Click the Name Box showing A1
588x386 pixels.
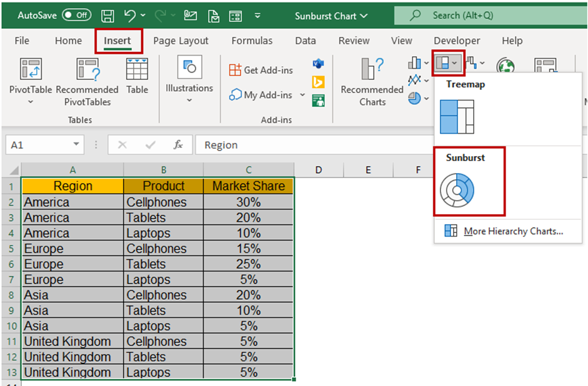pyautogui.click(x=39, y=145)
